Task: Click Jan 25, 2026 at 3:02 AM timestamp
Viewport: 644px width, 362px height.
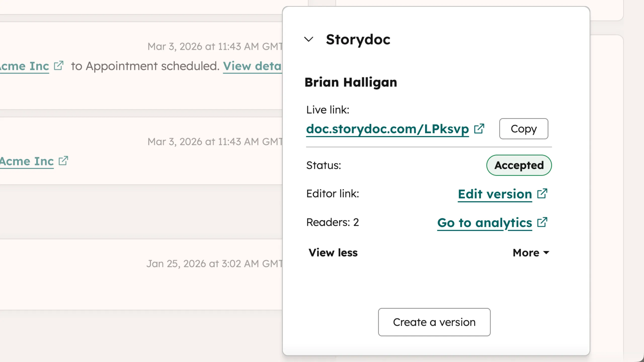Action: [214, 264]
